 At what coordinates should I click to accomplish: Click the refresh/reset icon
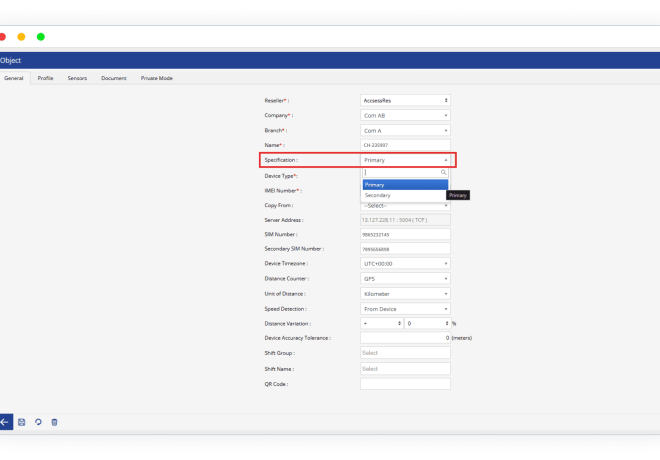(37, 422)
